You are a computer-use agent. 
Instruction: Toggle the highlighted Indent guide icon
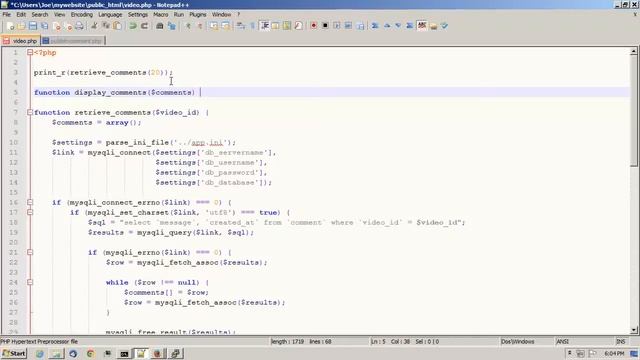(264, 26)
